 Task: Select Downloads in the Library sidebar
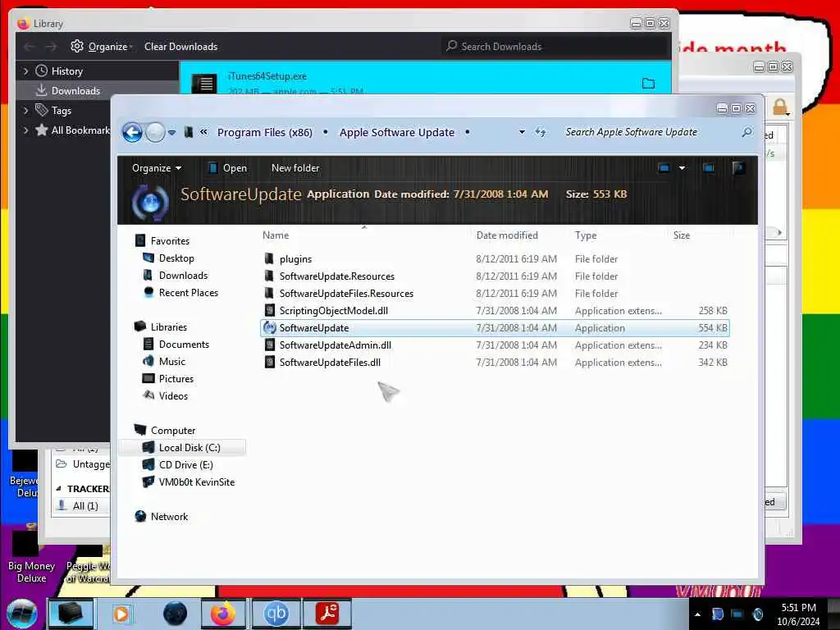coord(75,91)
